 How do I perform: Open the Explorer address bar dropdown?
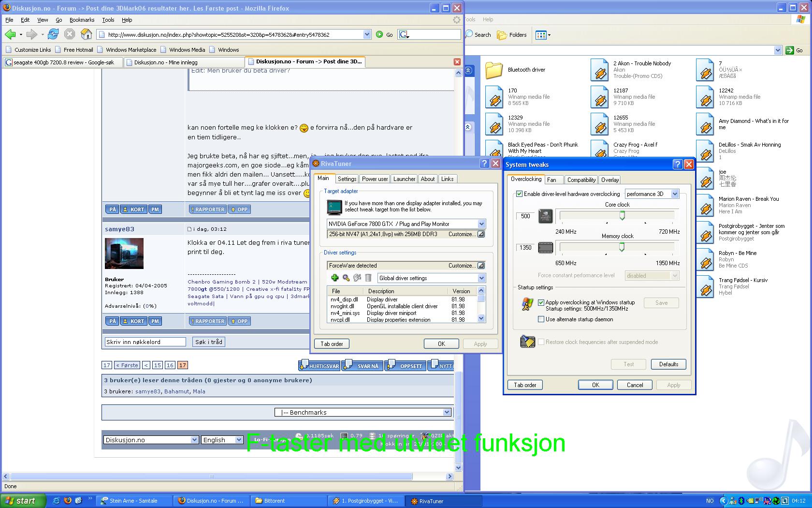coord(778,50)
